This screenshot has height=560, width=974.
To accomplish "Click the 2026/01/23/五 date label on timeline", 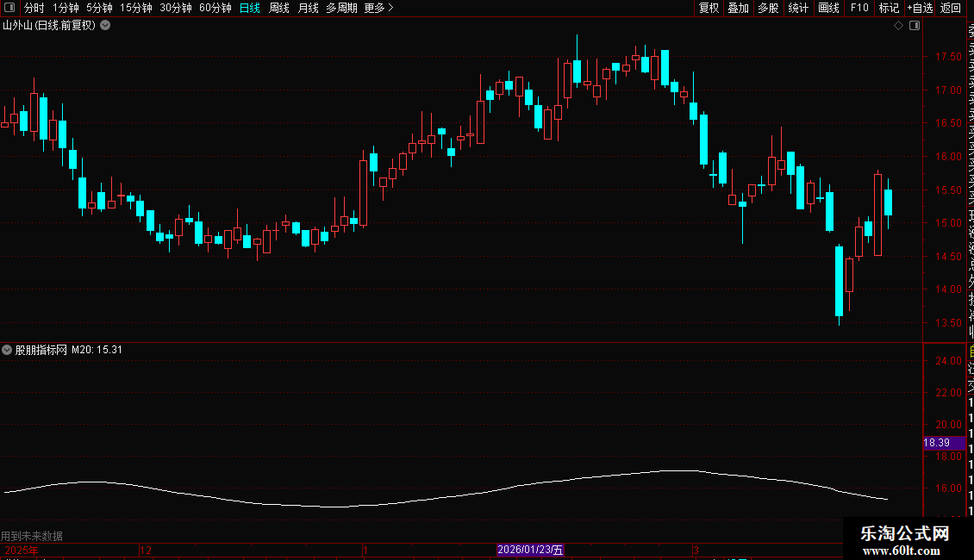I will tap(530, 550).
